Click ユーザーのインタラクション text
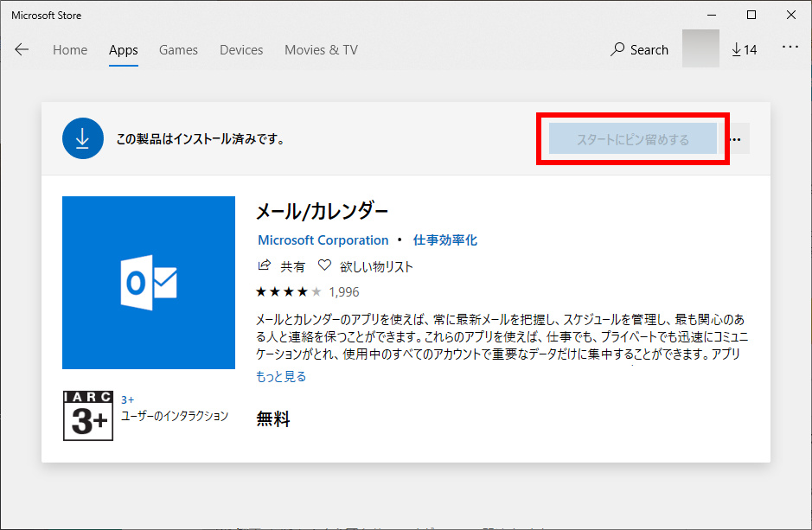 point(175,416)
